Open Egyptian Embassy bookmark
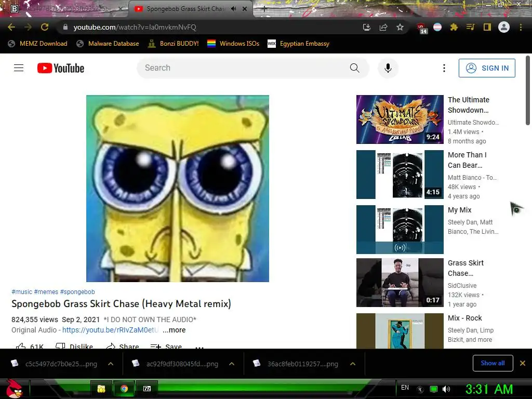 click(x=299, y=44)
